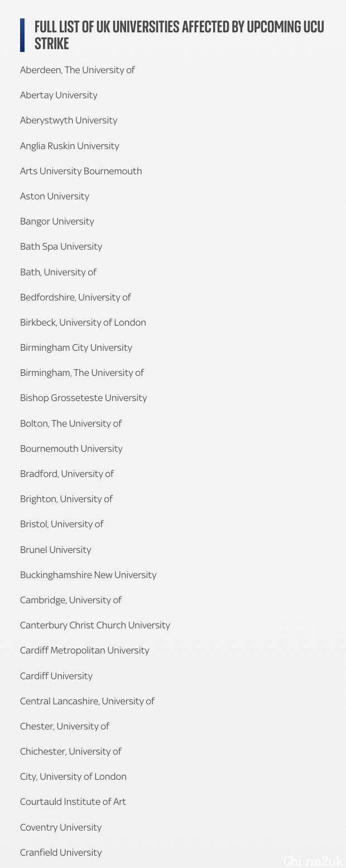Click Canterbury Christ Church University entry
This screenshot has height=868, width=346.
[x=95, y=626]
